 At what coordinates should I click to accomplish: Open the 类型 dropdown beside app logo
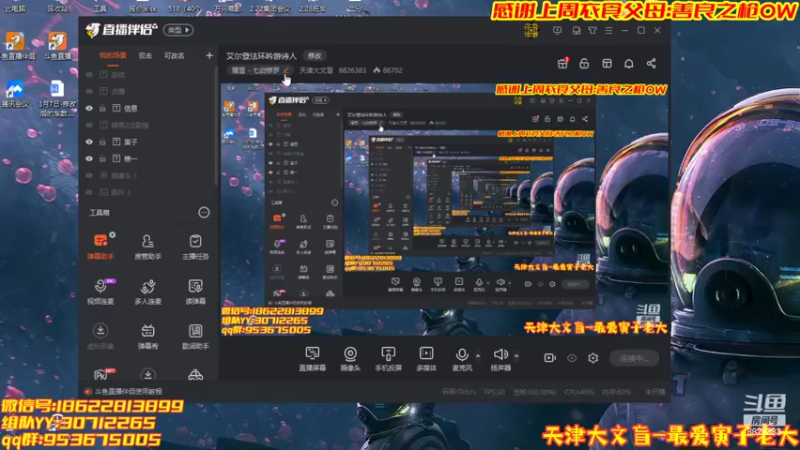pyautogui.click(x=179, y=30)
